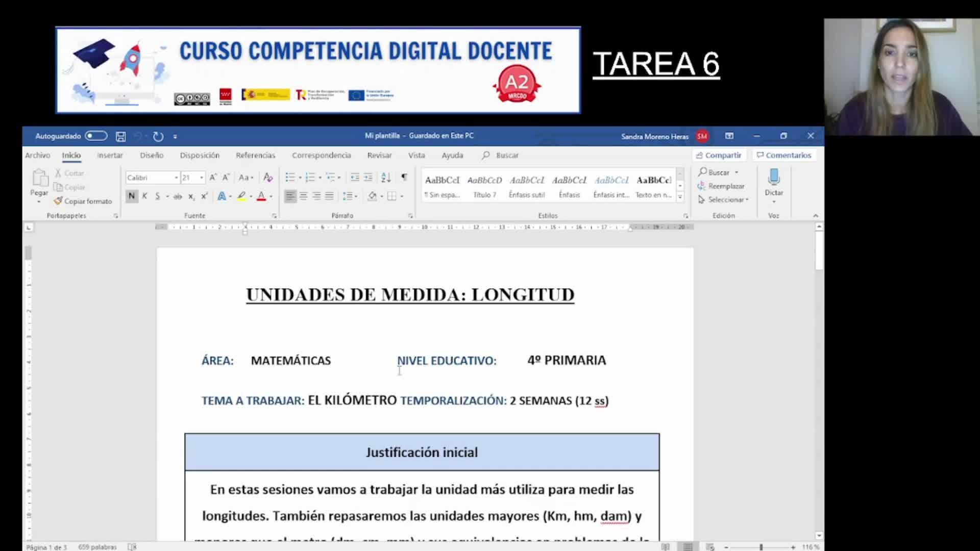
Task: Open the font size dropdown showing 21
Action: pyautogui.click(x=202, y=178)
